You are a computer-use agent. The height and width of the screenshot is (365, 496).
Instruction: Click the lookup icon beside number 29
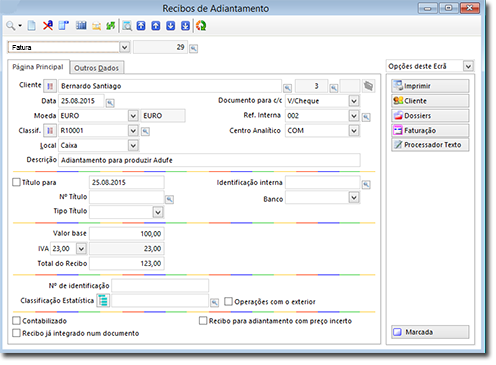tap(193, 49)
